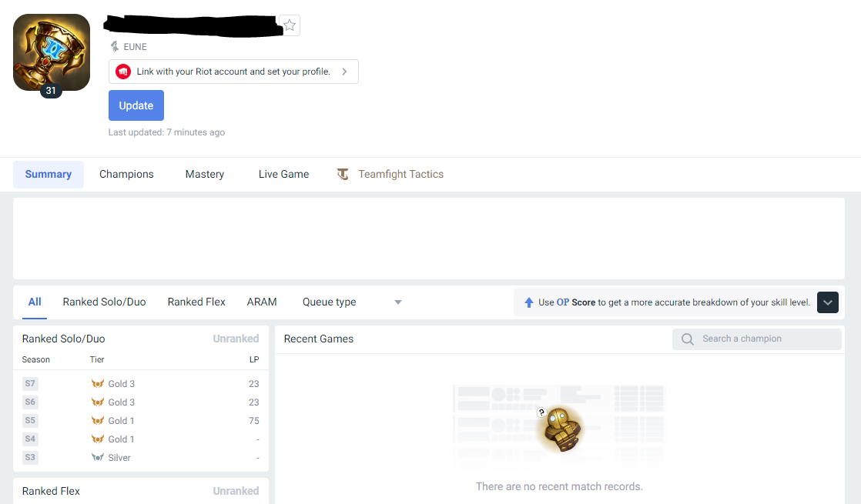
Task: Click Last updated 7 minutes ago text
Action: [x=166, y=132]
